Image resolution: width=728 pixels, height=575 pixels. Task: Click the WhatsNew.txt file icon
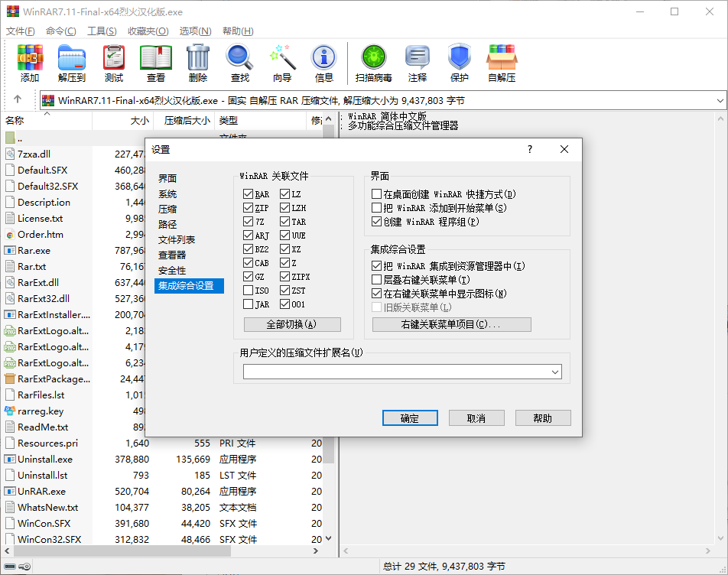(10, 507)
